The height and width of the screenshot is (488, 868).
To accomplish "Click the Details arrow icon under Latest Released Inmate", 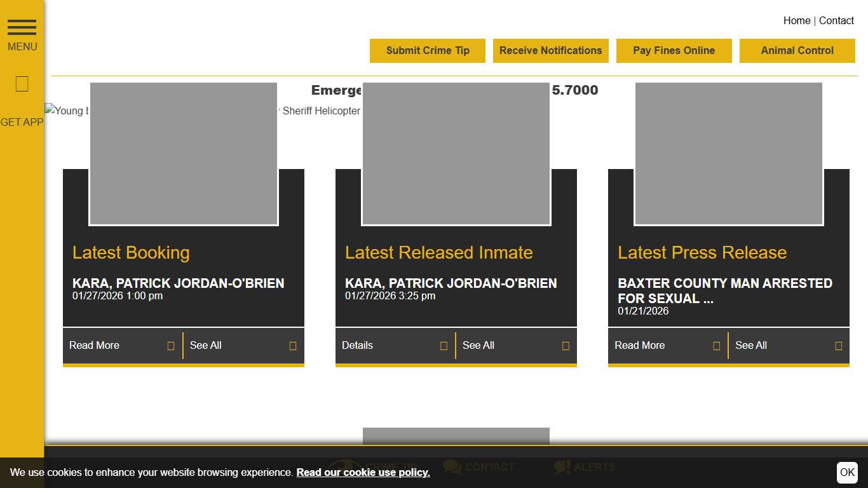I will [444, 346].
